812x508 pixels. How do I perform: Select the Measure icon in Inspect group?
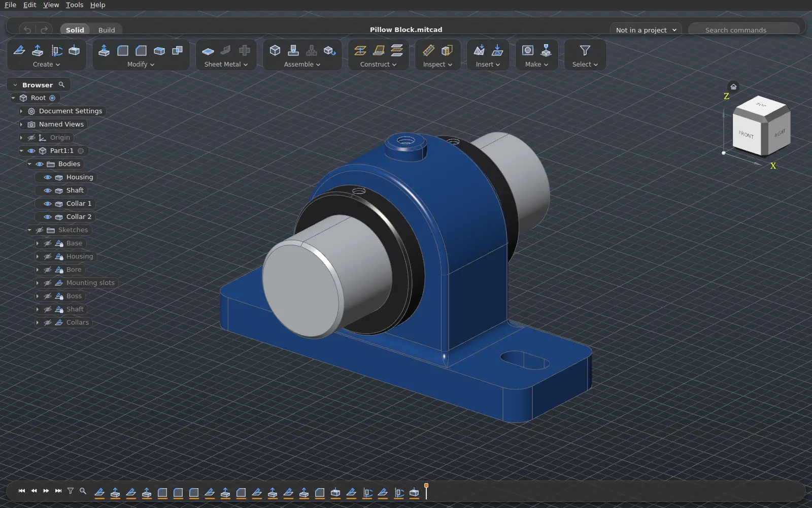[x=429, y=50]
